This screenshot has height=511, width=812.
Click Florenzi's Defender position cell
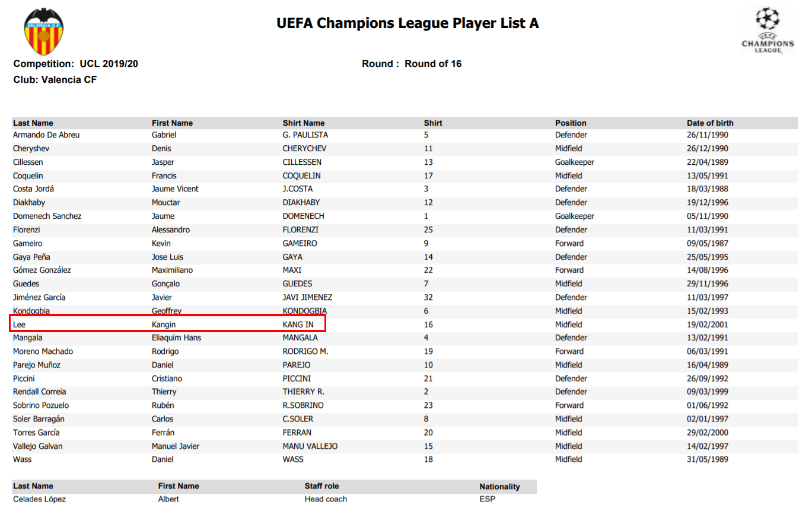click(571, 230)
